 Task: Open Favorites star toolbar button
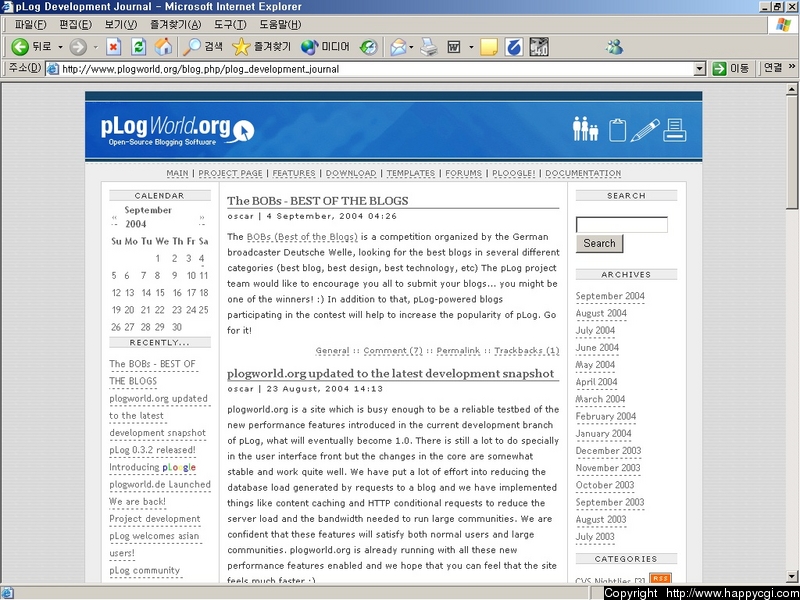(261, 47)
